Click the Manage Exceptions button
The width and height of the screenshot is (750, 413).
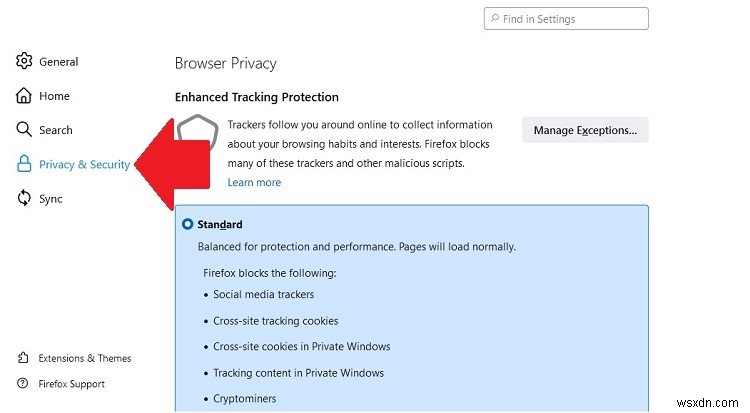(585, 130)
